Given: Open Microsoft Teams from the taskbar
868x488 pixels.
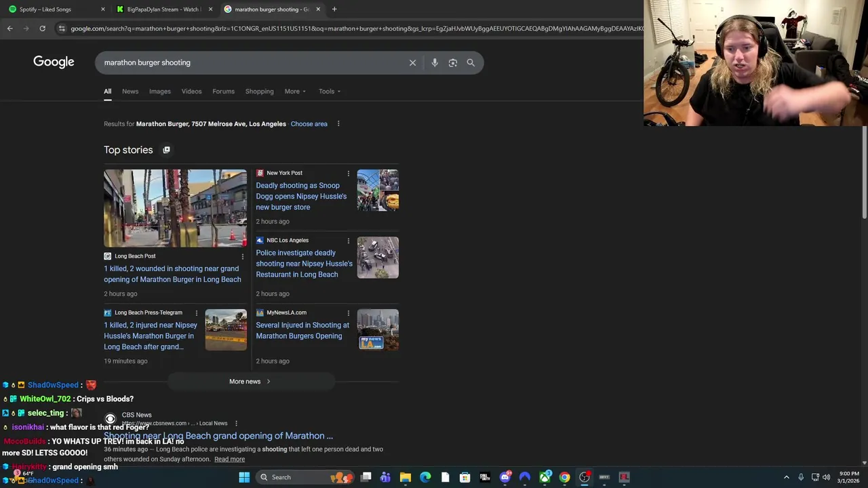Looking at the screenshot, I should tap(385, 477).
